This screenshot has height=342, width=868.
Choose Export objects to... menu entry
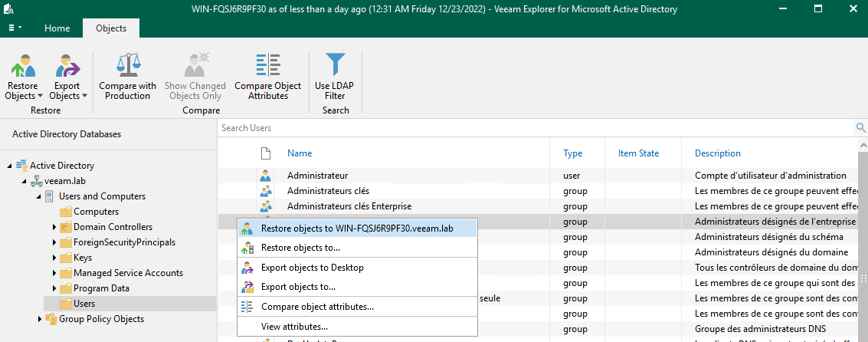pyautogui.click(x=357, y=287)
